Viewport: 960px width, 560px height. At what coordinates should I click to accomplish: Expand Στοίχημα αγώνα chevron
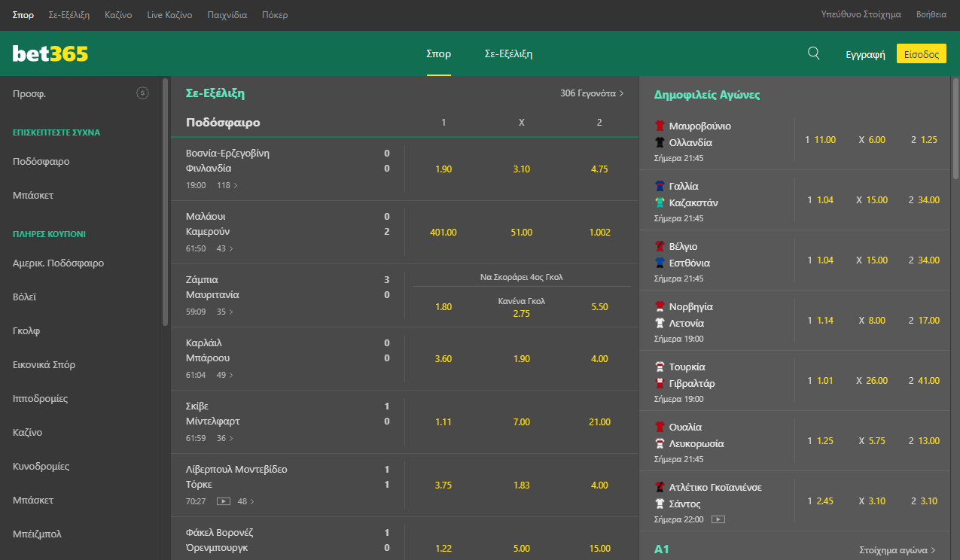[x=934, y=550]
